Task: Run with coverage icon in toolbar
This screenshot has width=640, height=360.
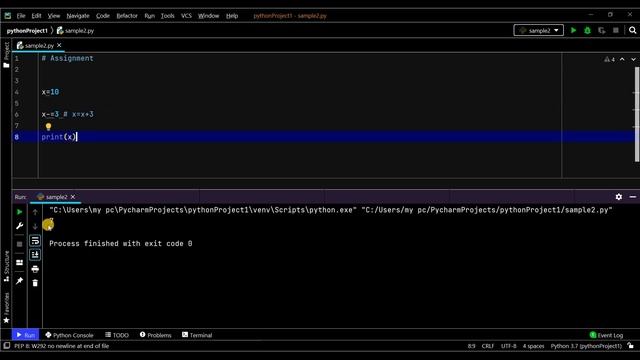Action: [602, 30]
